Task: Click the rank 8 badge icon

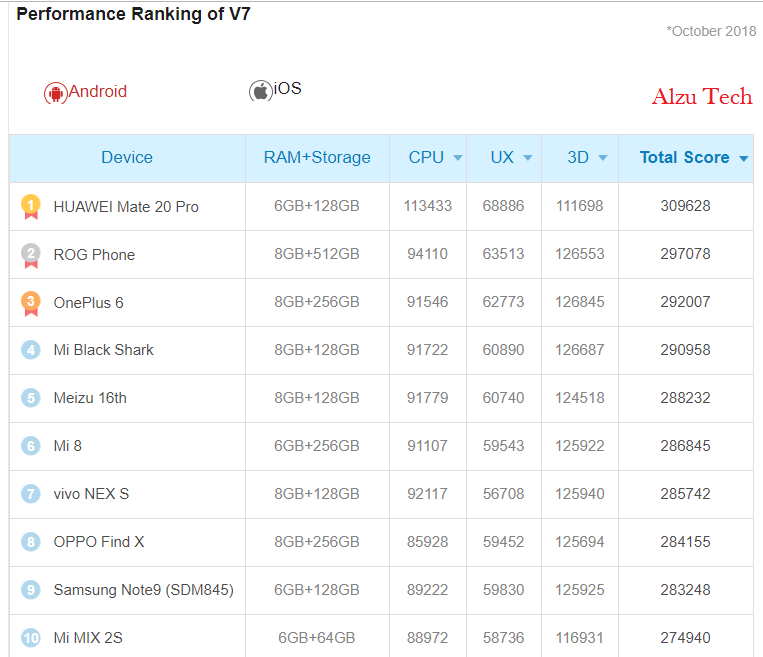Action: (x=31, y=542)
